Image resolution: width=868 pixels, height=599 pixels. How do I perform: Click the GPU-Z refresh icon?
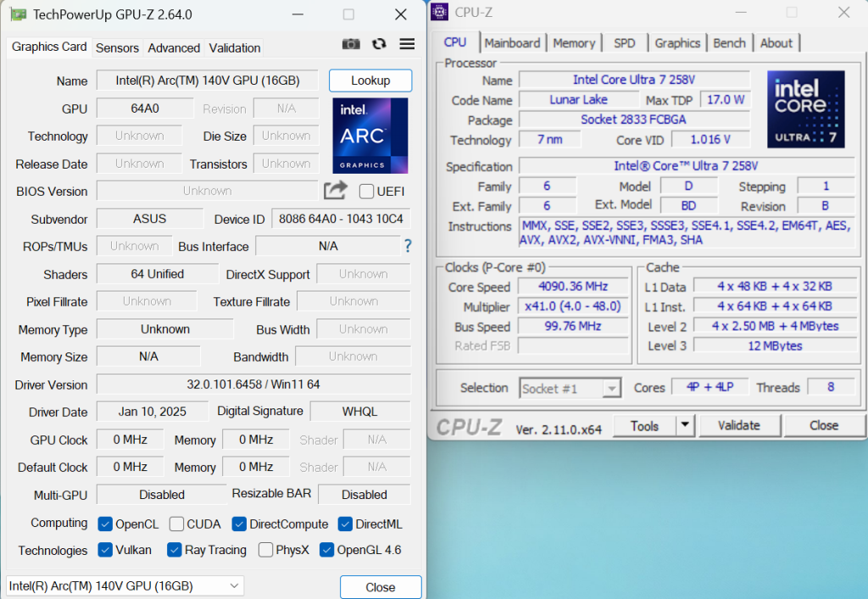click(x=379, y=45)
